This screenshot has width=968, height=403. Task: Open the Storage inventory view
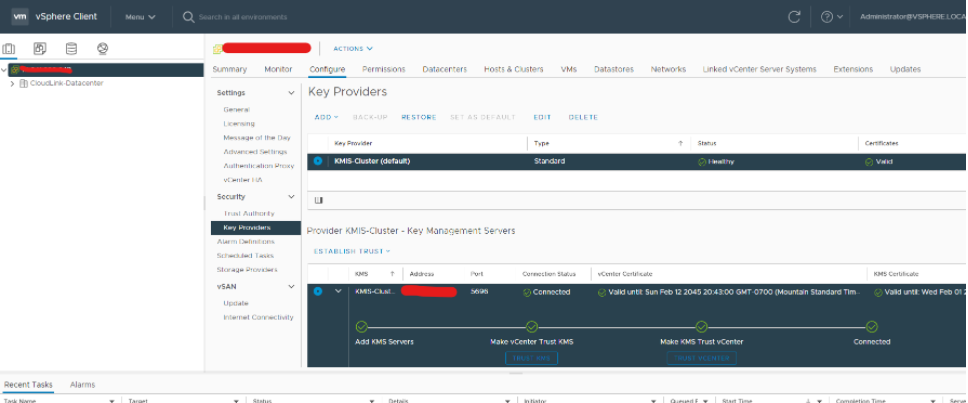[72, 49]
